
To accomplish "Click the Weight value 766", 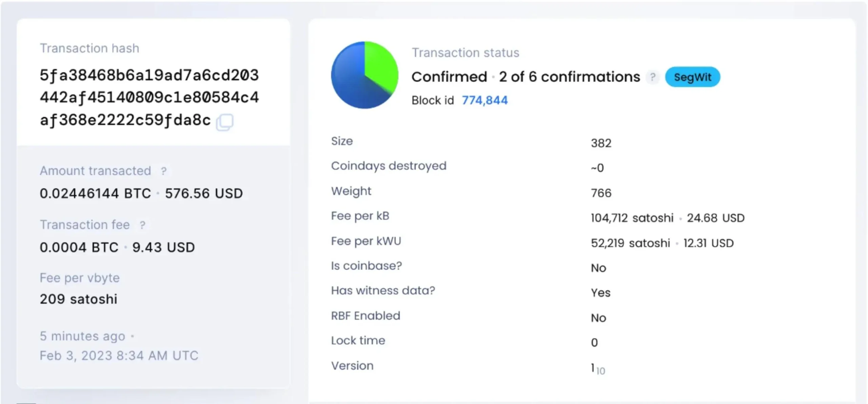I will tap(601, 193).
